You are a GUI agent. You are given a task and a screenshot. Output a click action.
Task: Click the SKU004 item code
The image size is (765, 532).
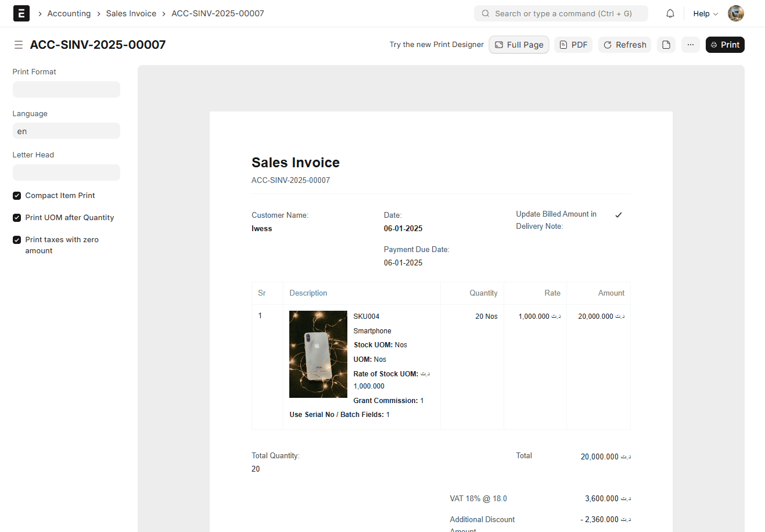(x=367, y=317)
